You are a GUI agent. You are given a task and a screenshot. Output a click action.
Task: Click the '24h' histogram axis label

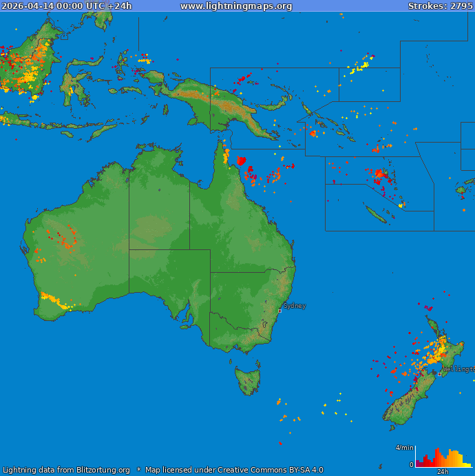[x=442, y=471]
